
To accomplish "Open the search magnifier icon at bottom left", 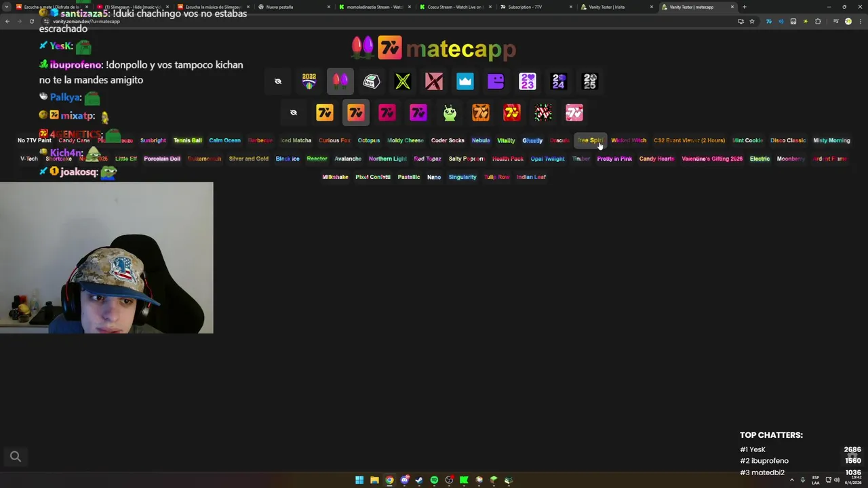I will point(16,457).
